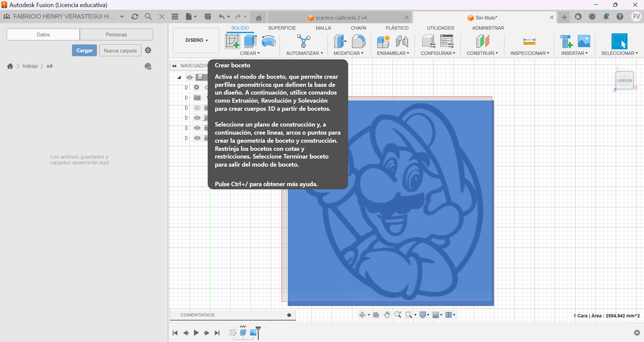Click the FV user profile button

click(x=636, y=16)
